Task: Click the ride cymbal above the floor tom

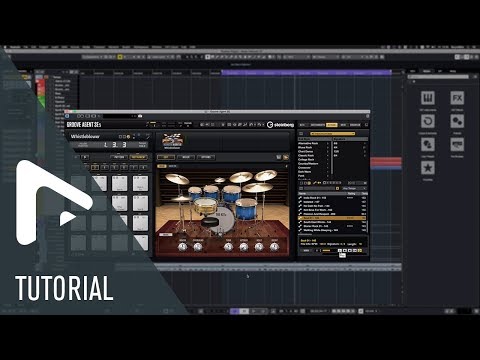Action: [257, 188]
